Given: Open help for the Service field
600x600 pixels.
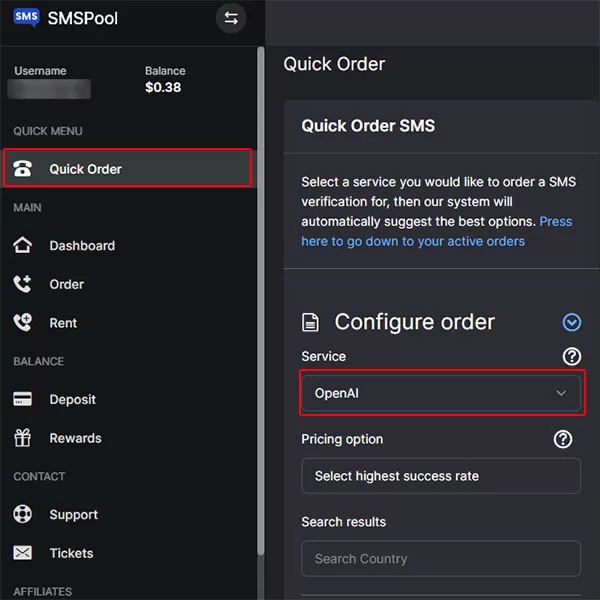Looking at the screenshot, I should [572, 356].
